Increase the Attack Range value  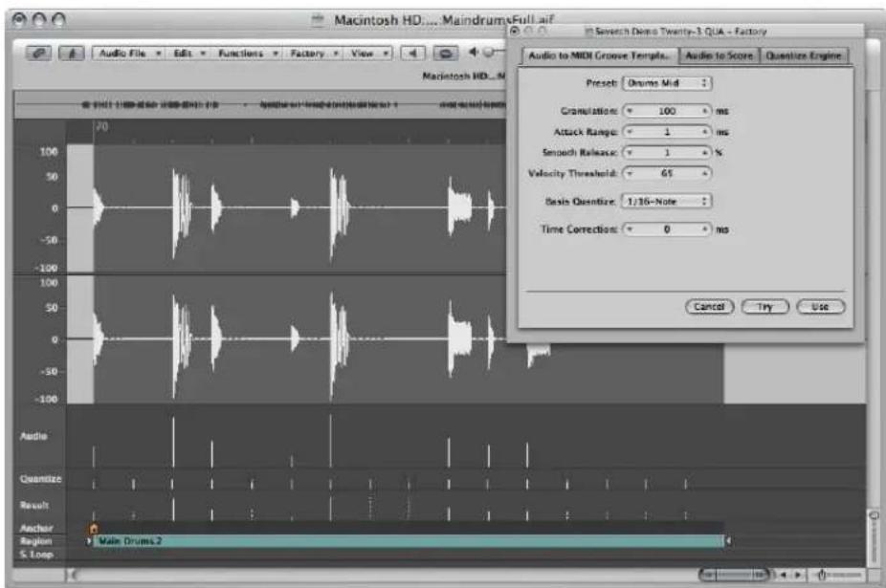click(704, 132)
